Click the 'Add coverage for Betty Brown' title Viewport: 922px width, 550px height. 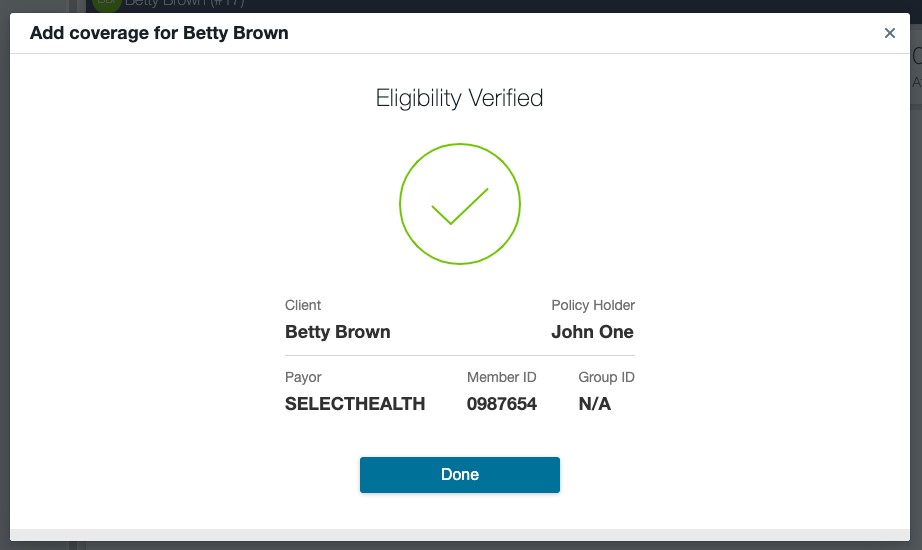click(x=159, y=33)
